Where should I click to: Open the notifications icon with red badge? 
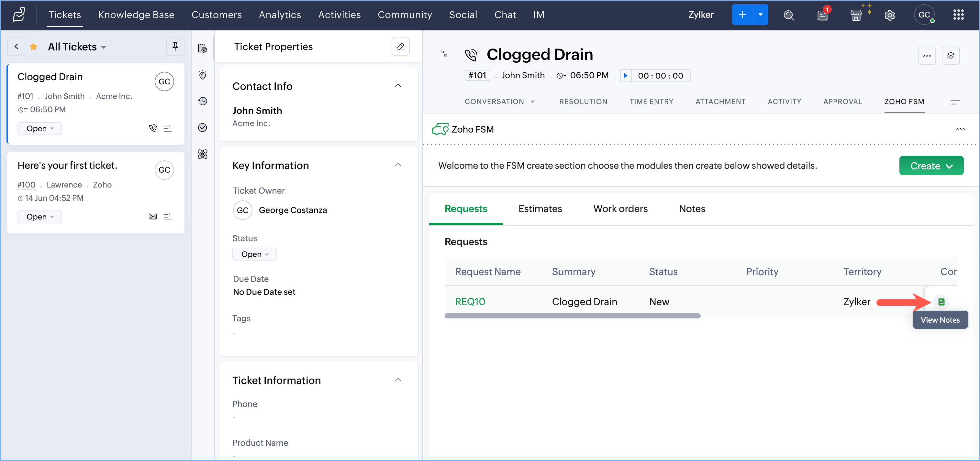tap(822, 15)
